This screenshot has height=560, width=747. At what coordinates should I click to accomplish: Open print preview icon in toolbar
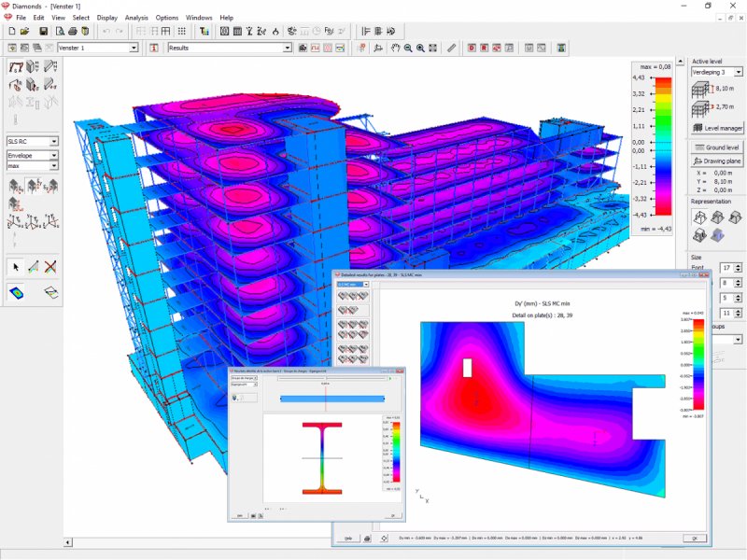click(x=60, y=32)
